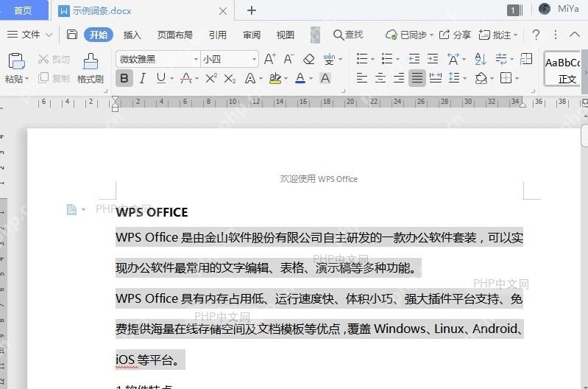Click the numbered list icon
The width and height of the screenshot is (588, 389).
click(386, 59)
